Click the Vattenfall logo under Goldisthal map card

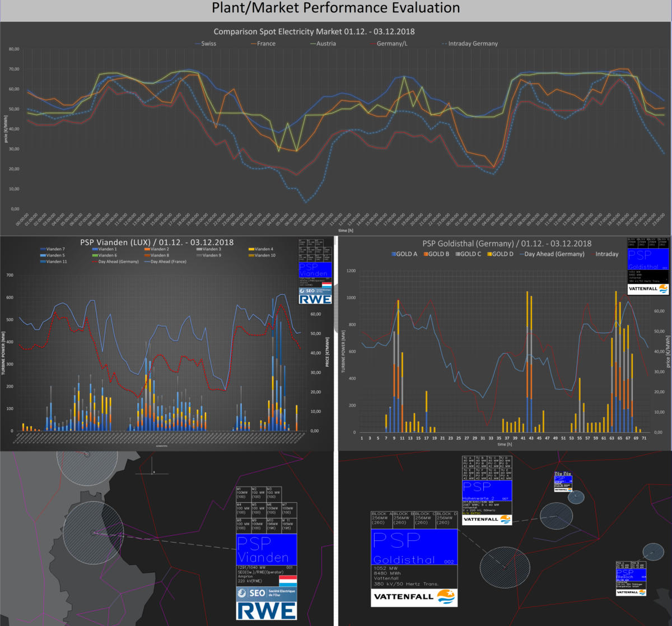coord(414,597)
